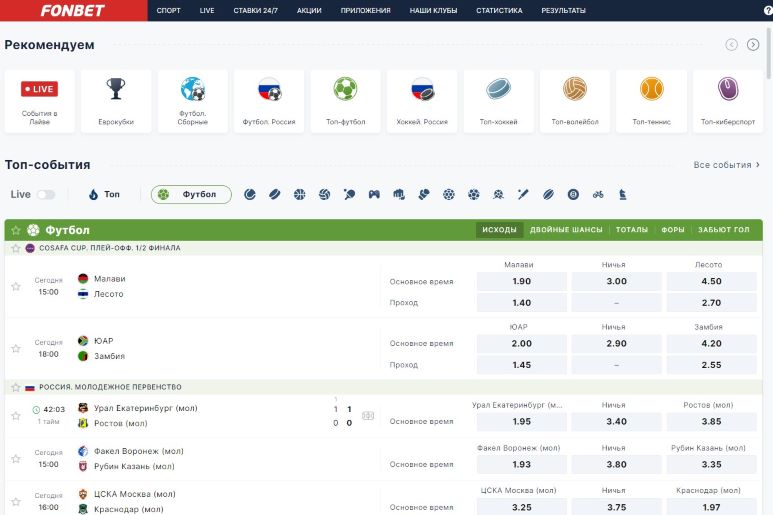This screenshot has width=773, height=515.
Task: Favorite the Россия Молодежное первенство star
Action: tap(16, 387)
